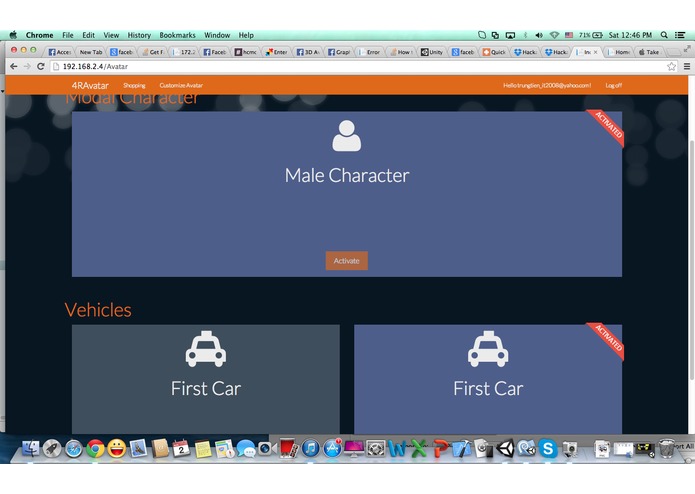Open Spotlight search in the menu bar

[x=664, y=35]
